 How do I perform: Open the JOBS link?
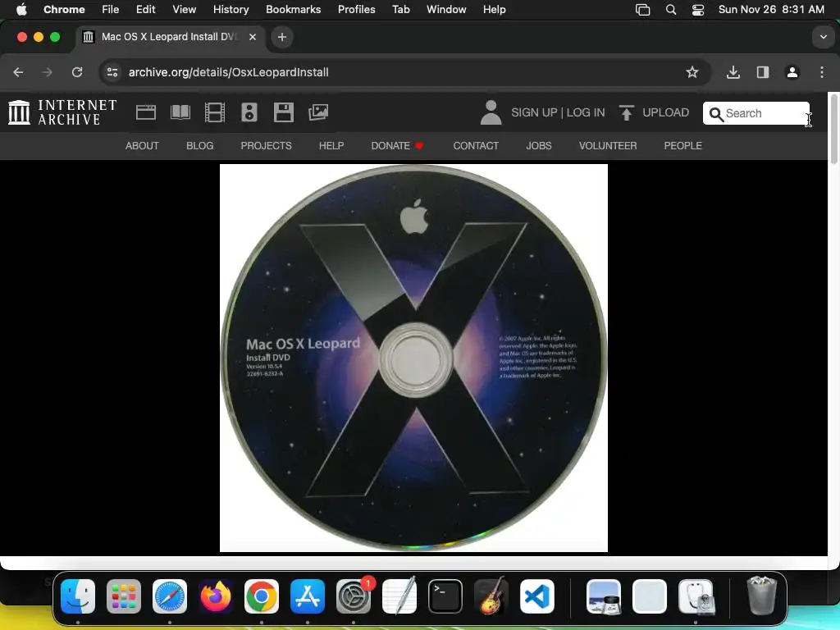click(538, 146)
